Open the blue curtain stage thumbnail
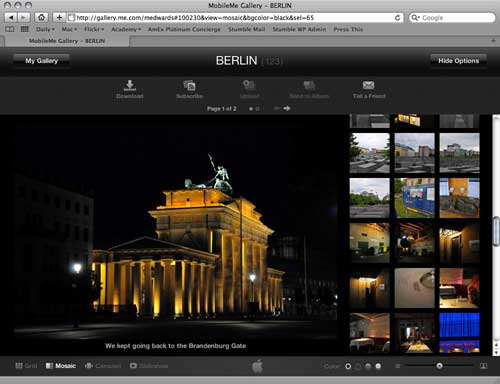This screenshot has width=500, height=384. [x=459, y=333]
